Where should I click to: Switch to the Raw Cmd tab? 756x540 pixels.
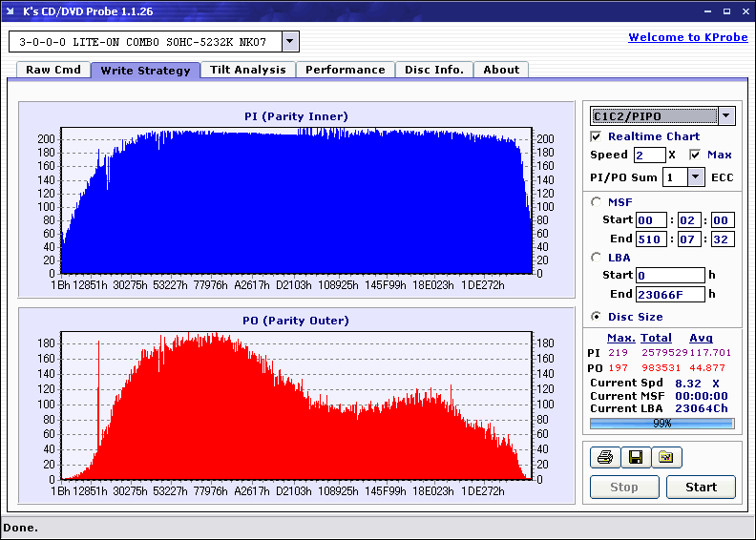point(52,70)
